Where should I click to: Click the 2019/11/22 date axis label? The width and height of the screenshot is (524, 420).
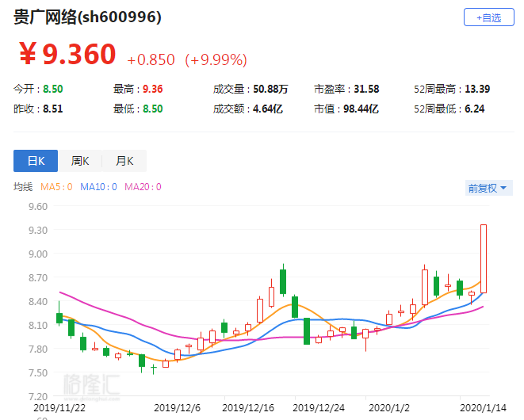click(59, 407)
